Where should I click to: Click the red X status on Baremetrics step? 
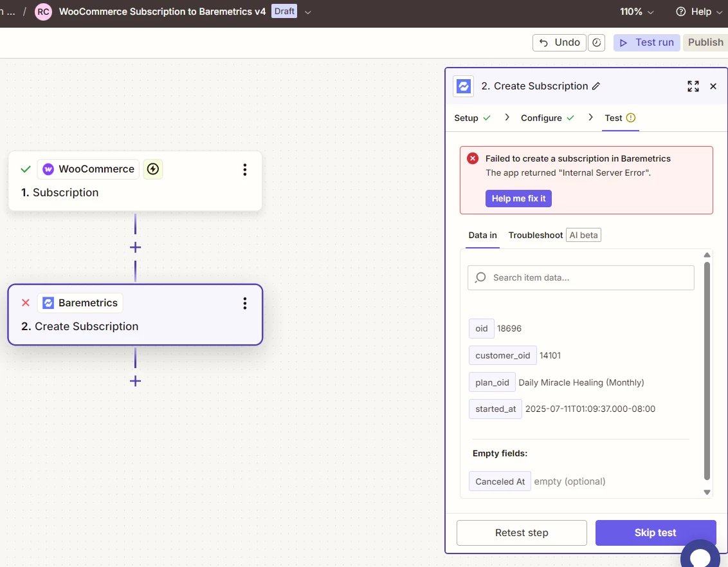(x=26, y=303)
